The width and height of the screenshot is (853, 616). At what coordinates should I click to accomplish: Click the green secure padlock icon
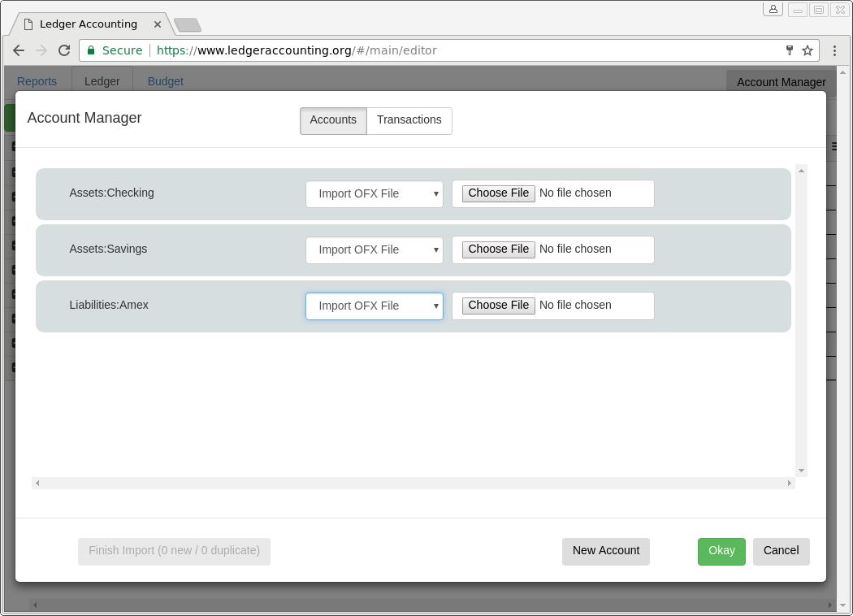coord(91,50)
